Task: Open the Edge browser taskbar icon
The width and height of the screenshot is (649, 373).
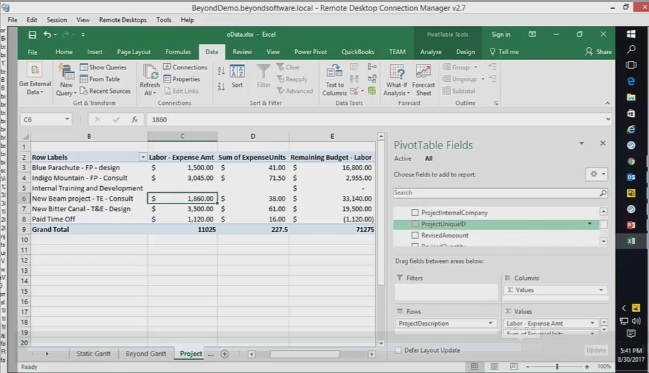Action: point(631,81)
